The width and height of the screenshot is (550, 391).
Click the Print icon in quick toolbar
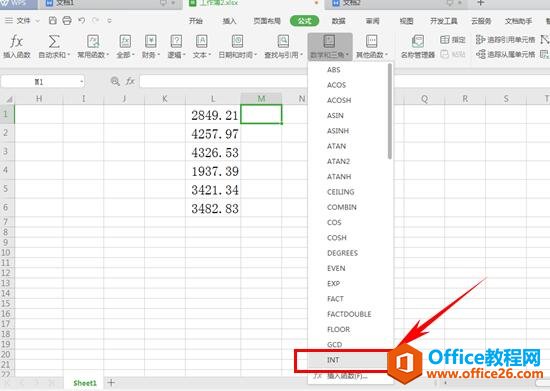[67, 21]
